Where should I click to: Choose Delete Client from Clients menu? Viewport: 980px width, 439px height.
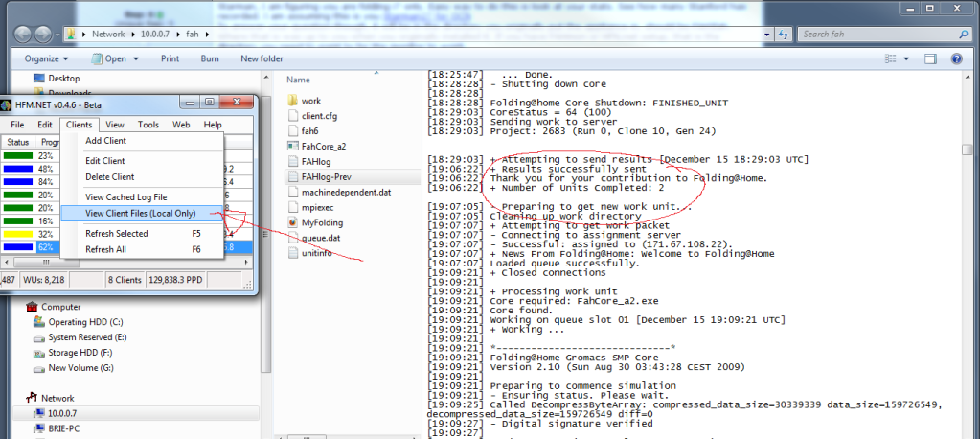click(142, 177)
